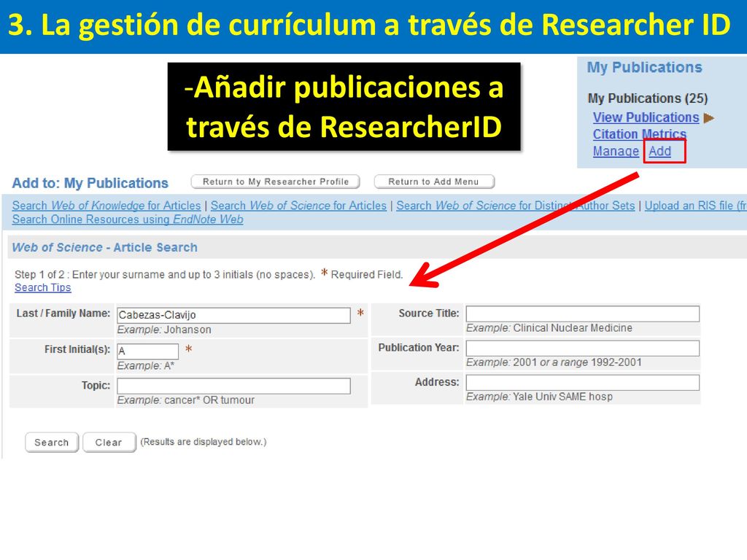Open Search Web of Science for Articles
747x560 pixels.
(298, 205)
